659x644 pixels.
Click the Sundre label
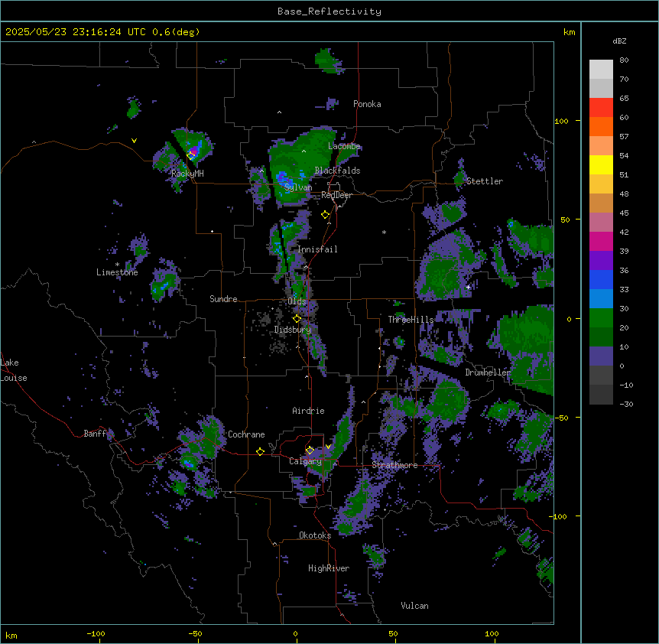pos(223,299)
